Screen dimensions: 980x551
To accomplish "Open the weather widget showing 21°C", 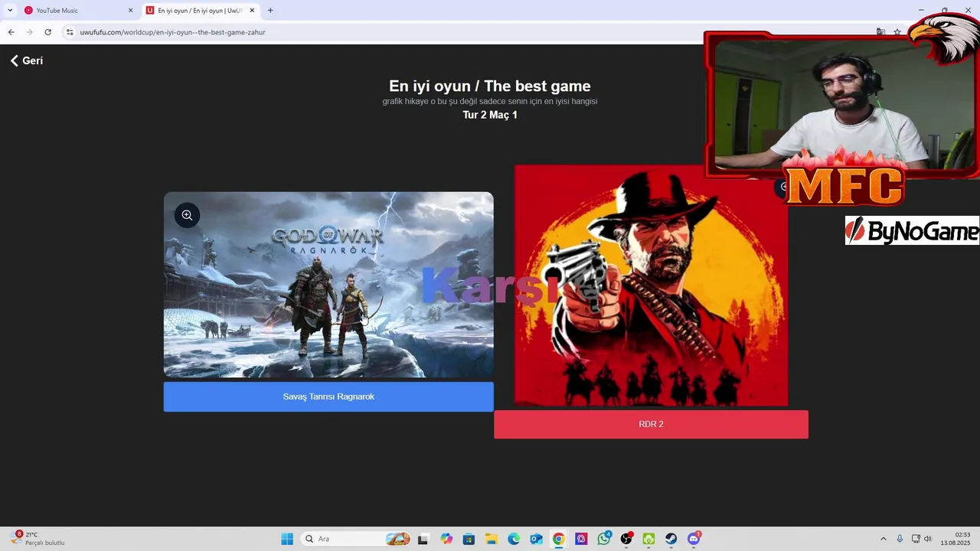I will 37,539.
